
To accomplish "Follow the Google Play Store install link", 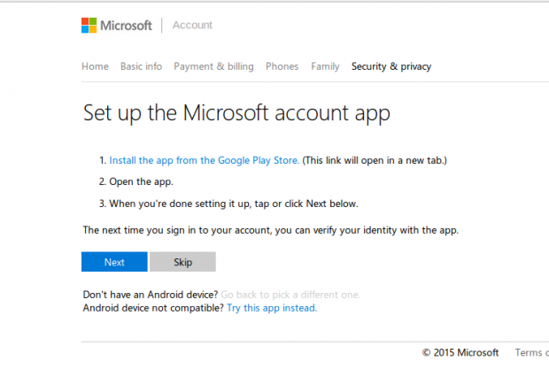I will (x=204, y=160).
